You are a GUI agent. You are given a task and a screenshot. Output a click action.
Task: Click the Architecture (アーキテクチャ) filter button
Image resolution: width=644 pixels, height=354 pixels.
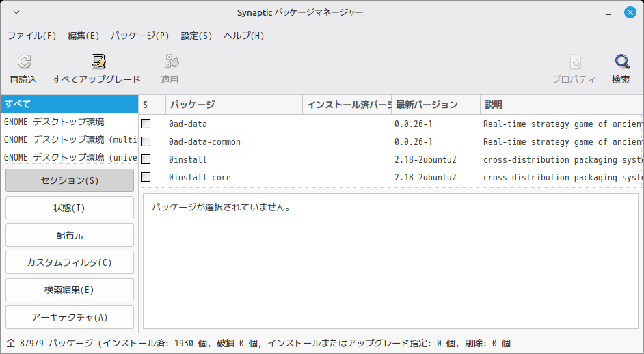point(70,317)
